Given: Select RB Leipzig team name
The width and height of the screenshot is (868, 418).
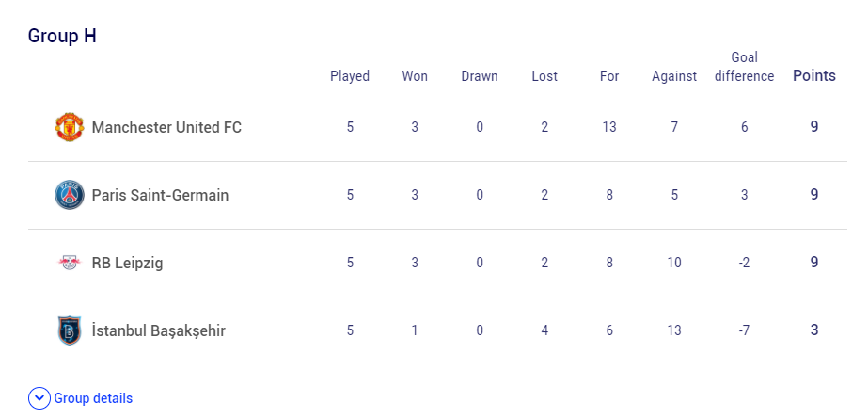Looking at the screenshot, I should click(x=127, y=263).
